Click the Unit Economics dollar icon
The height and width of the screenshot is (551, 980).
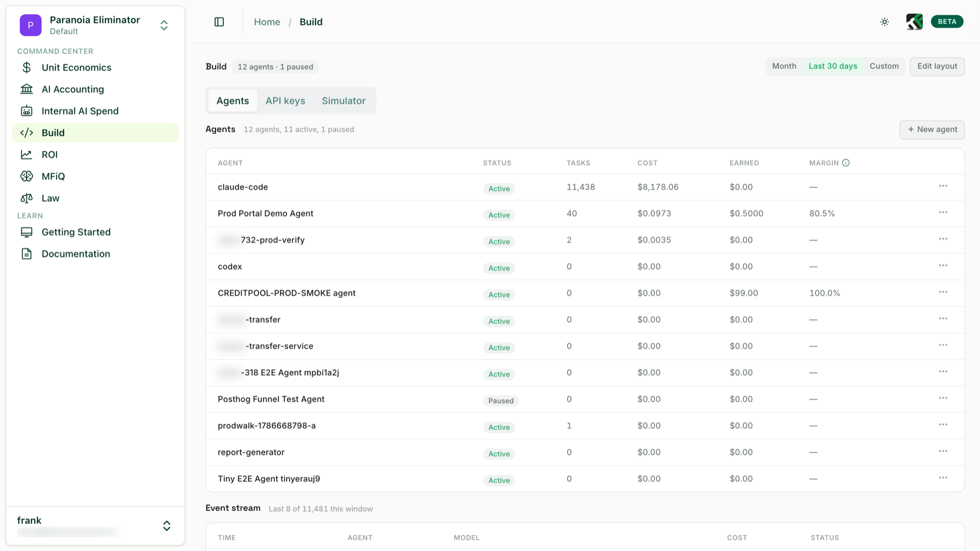(x=26, y=68)
